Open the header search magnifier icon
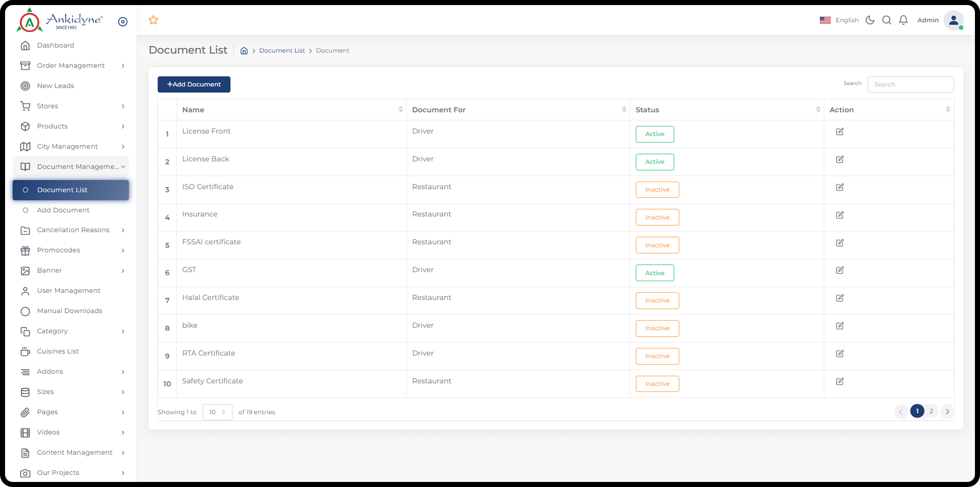Screen dimensions: 980x487 coord(886,20)
